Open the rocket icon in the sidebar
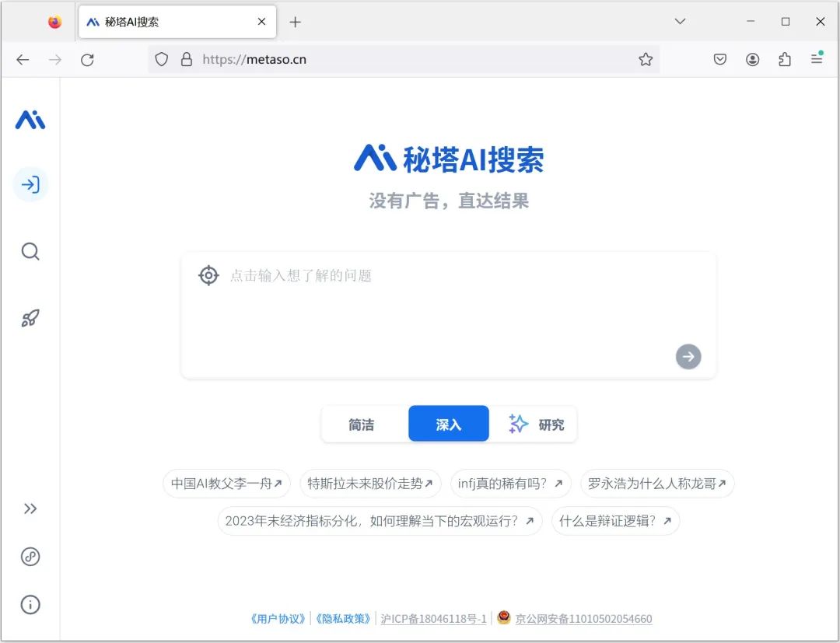This screenshot has height=643, width=840. 30,318
